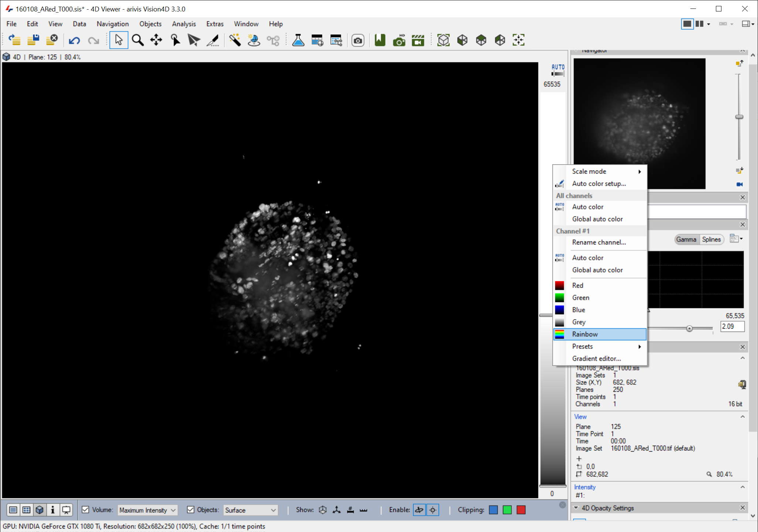Uncheck the Volume checkbox

click(86, 510)
